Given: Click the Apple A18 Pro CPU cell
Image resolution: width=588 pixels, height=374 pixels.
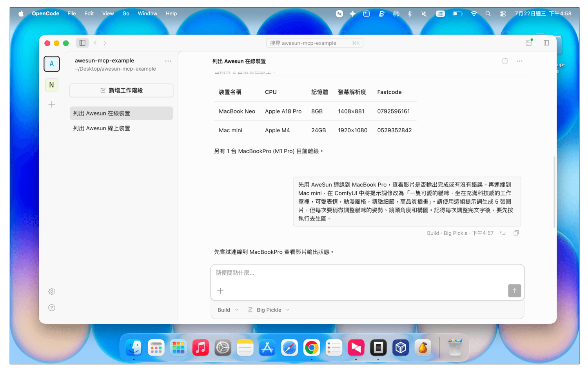Looking at the screenshot, I should coord(283,111).
